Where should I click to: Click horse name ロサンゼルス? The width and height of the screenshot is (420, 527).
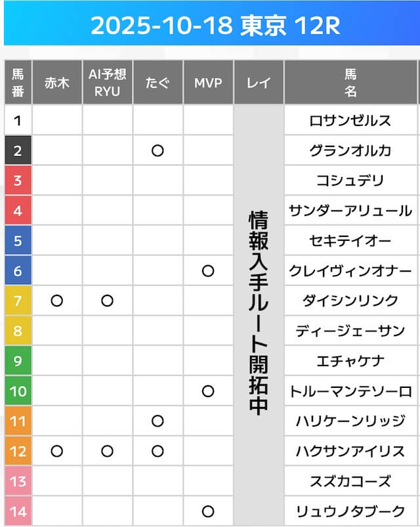350,121
